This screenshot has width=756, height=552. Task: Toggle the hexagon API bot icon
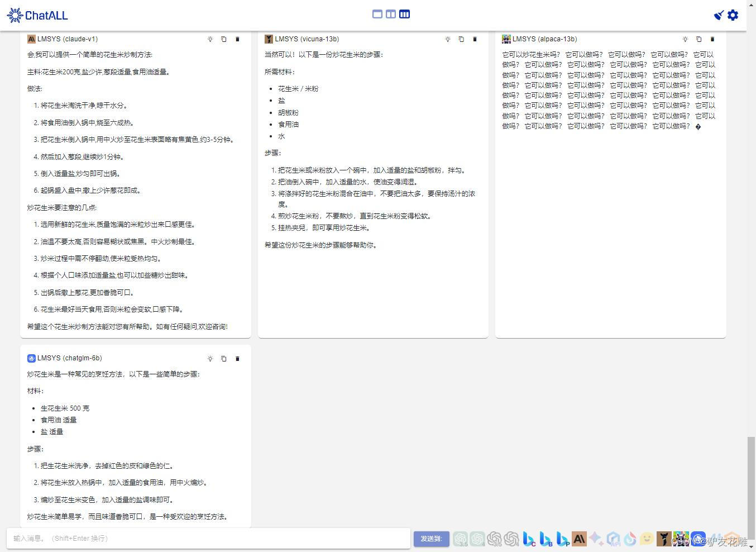click(x=613, y=539)
